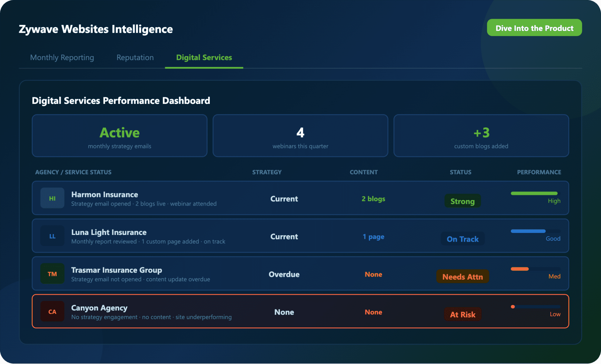Switch to the Monthly Reporting tab
The height and width of the screenshot is (364, 601).
coord(62,57)
